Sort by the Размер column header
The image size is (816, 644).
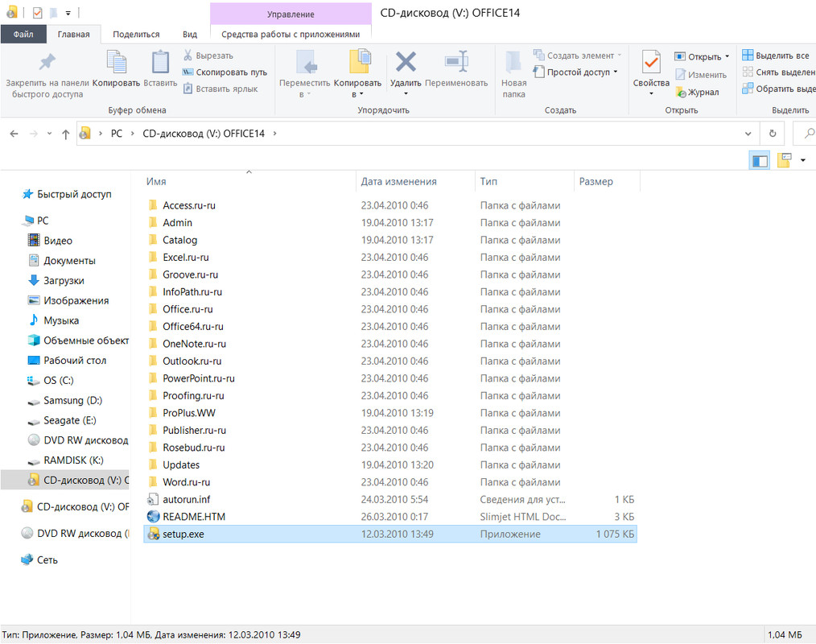pos(607,181)
